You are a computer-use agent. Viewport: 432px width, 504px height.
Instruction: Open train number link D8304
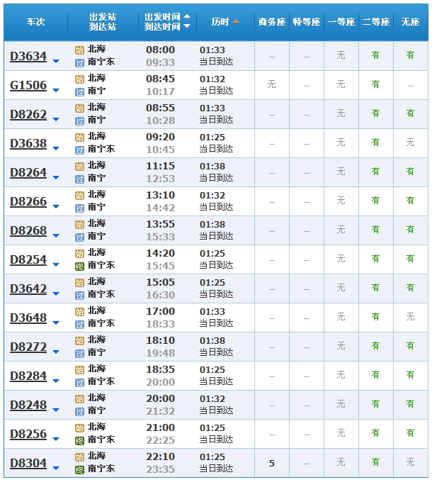28,464
